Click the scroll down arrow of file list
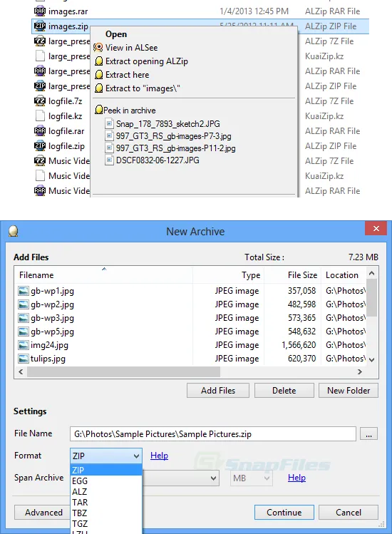The height and width of the screenshot is (534, 392). (x=372, y=359)
